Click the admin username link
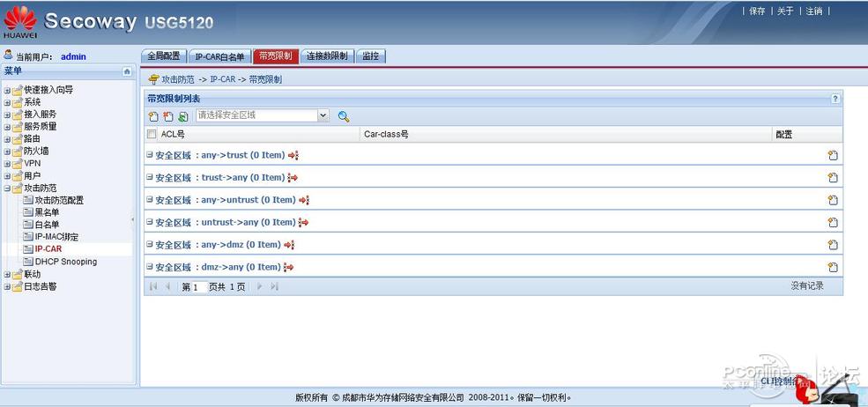The image size is (868, 407). coord(73,56)
